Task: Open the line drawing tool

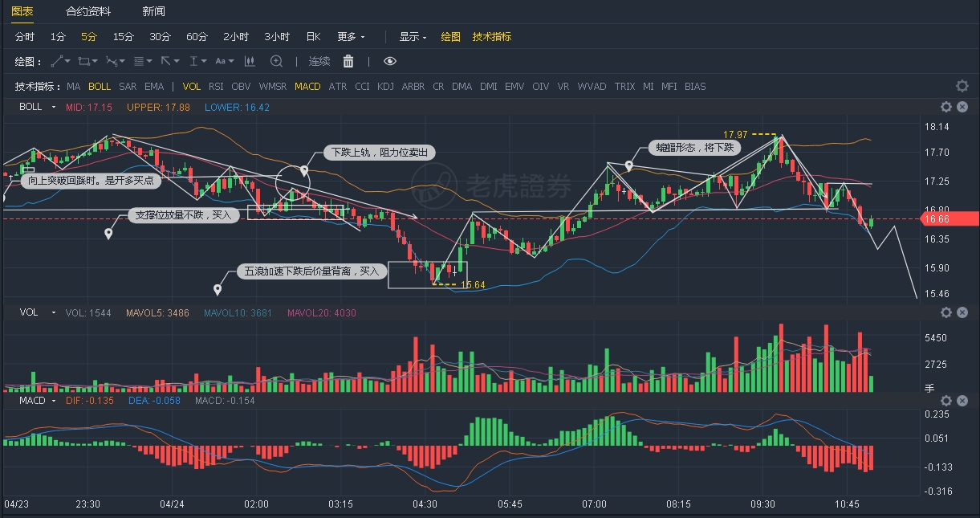Action: click(57, 61)
